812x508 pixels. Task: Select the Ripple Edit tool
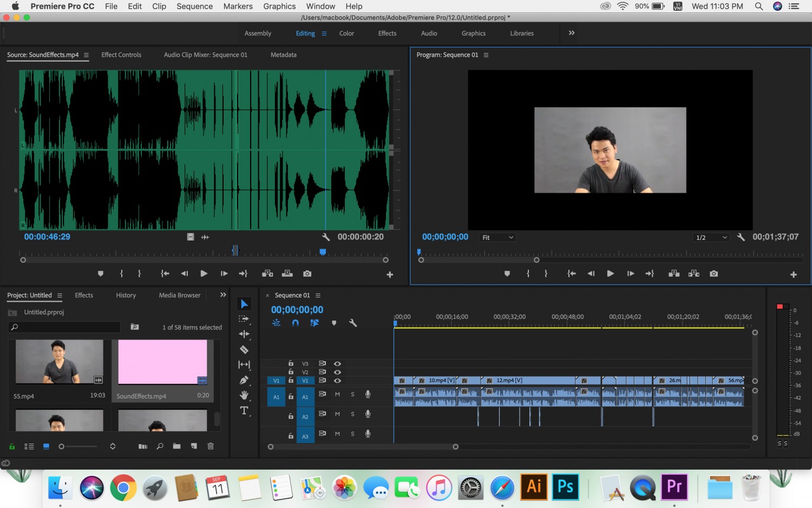click(244, 334)
